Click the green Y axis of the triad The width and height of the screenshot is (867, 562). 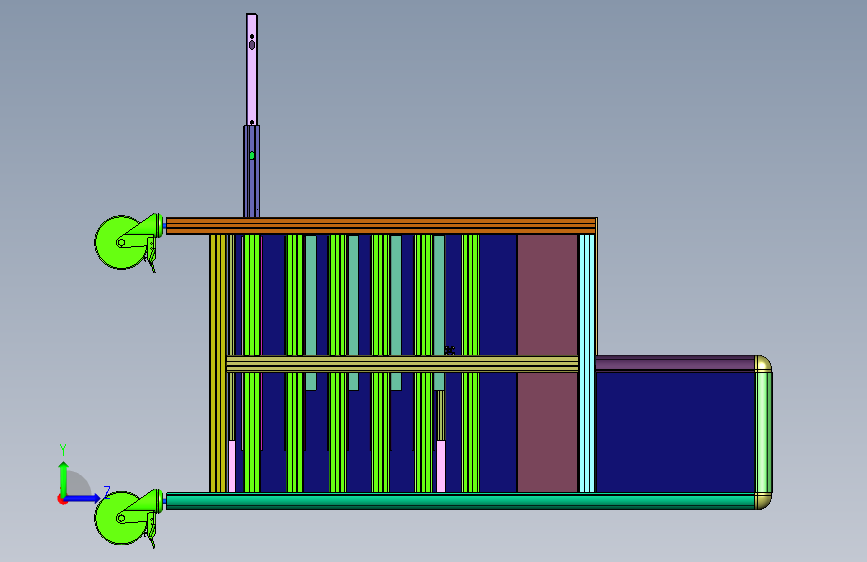coord(64,480)
